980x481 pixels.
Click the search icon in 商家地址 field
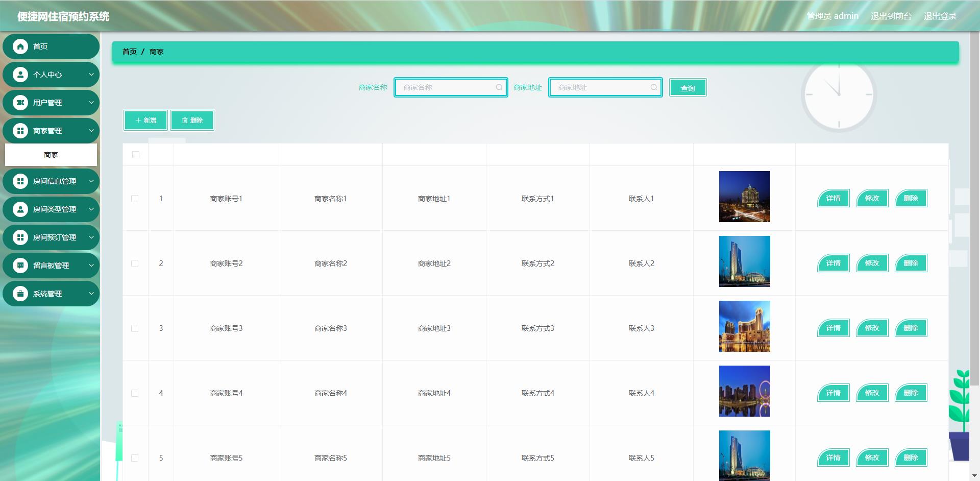[653, 87]
